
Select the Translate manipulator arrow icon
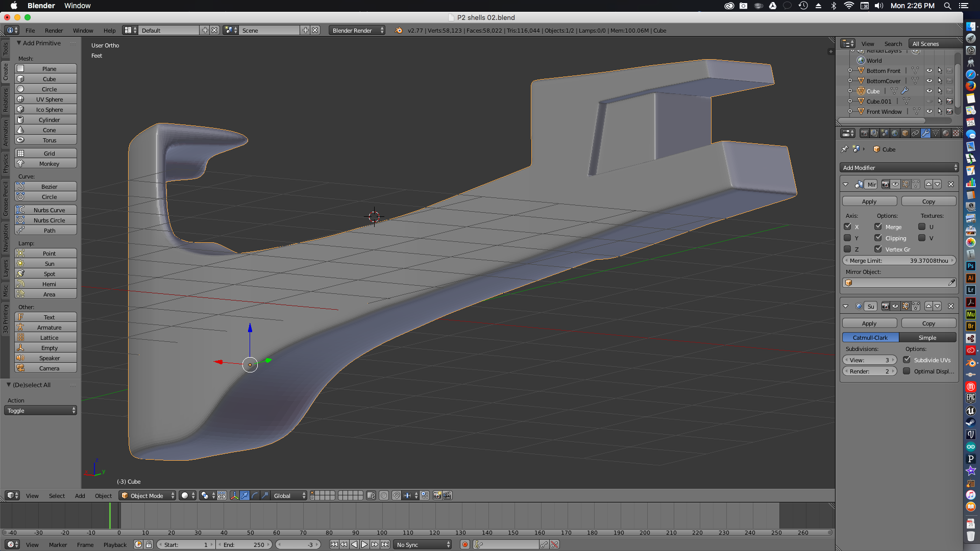pos(244,495)
